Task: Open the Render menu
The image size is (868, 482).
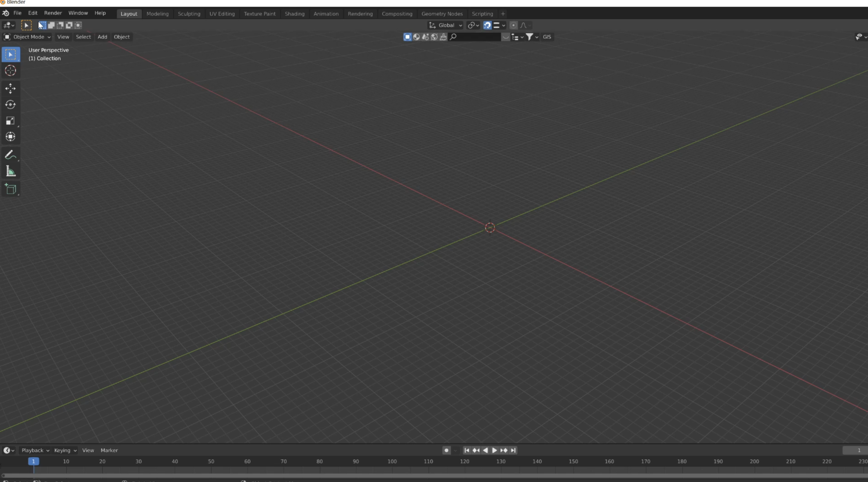Action: coord(53,13)
